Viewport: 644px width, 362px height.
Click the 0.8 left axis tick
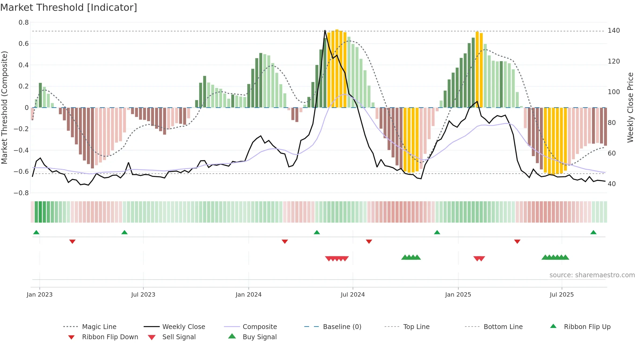tap(24, 23)
